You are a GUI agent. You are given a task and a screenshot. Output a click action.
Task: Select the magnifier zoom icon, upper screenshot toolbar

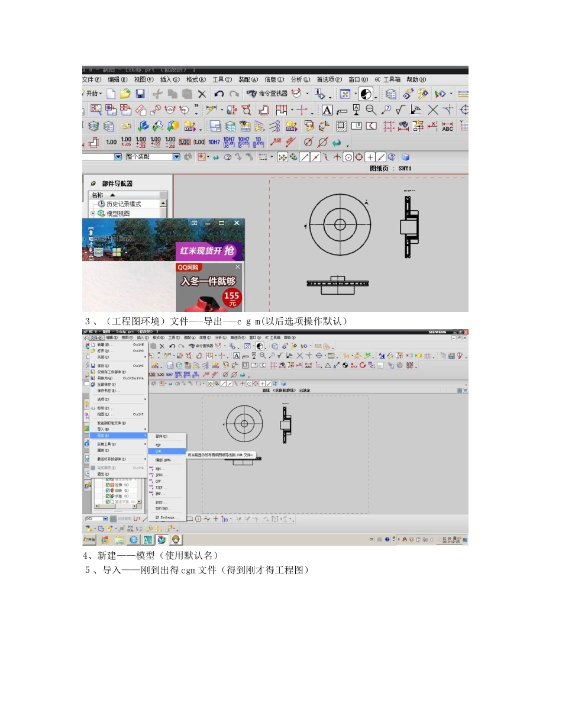click(x=371, y=109)
